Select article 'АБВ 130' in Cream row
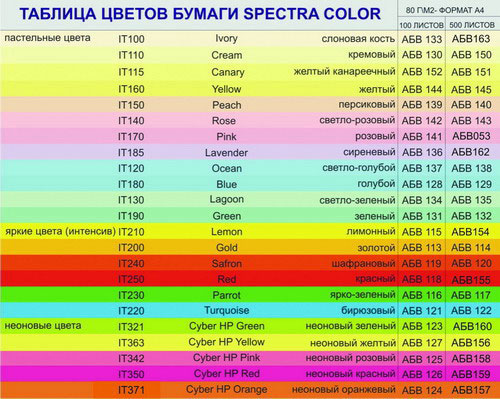The width and height of the screenshot is (500, 399). 422,55
